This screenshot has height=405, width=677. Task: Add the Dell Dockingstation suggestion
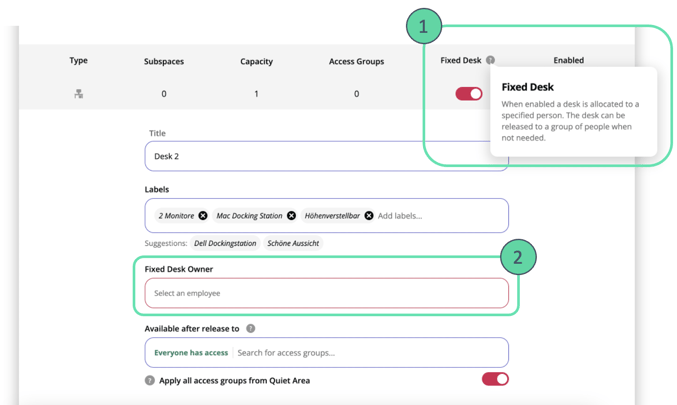click(225, 243)
